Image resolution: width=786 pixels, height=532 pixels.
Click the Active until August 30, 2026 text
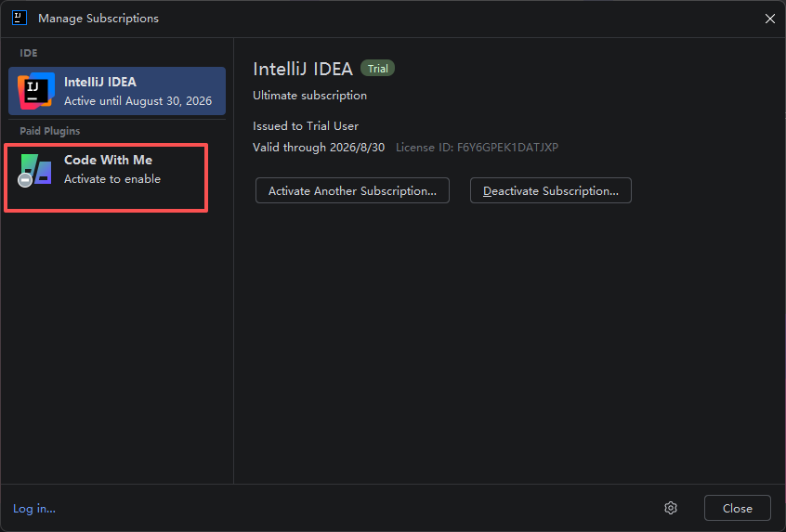tap(138, 100)
